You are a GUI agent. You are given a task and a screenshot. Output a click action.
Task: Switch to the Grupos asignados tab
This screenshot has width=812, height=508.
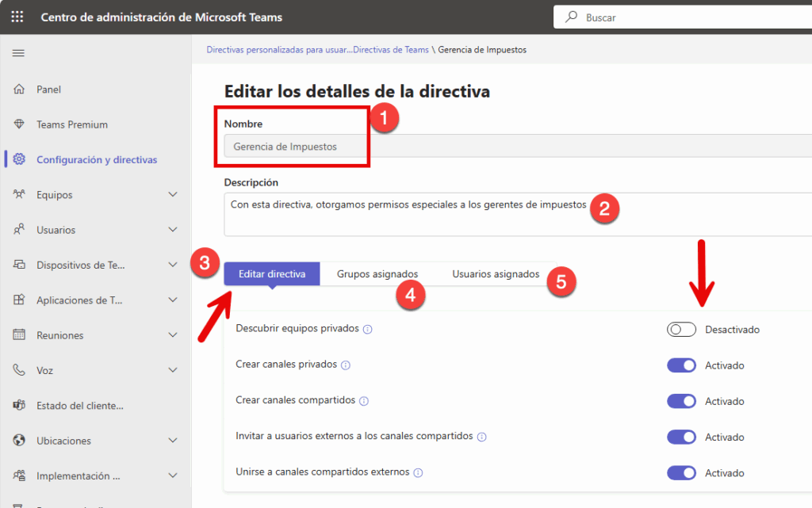[x=377, y=274]
